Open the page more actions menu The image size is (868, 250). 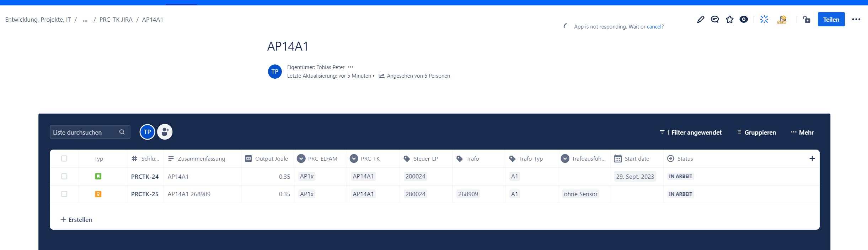pos(856,20)
